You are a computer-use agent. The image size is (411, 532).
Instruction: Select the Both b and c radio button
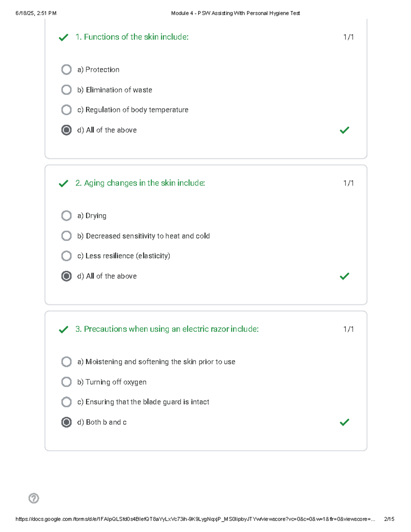(66, 422)
